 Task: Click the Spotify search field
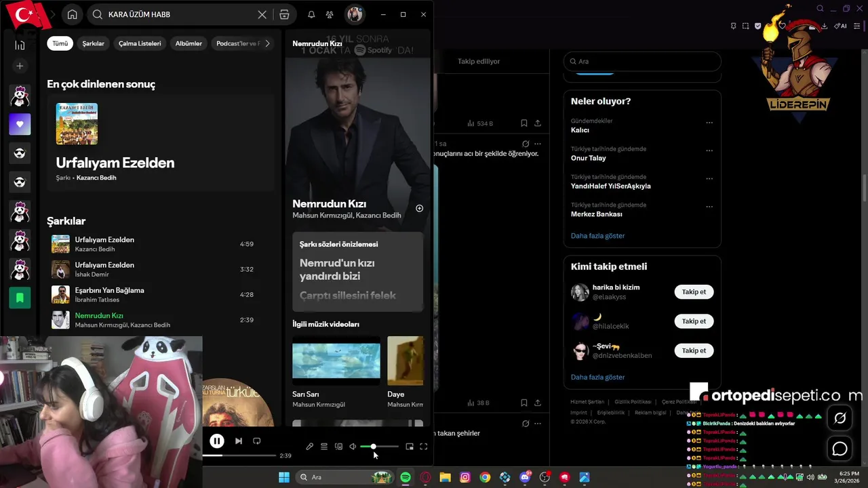(180, 14)
